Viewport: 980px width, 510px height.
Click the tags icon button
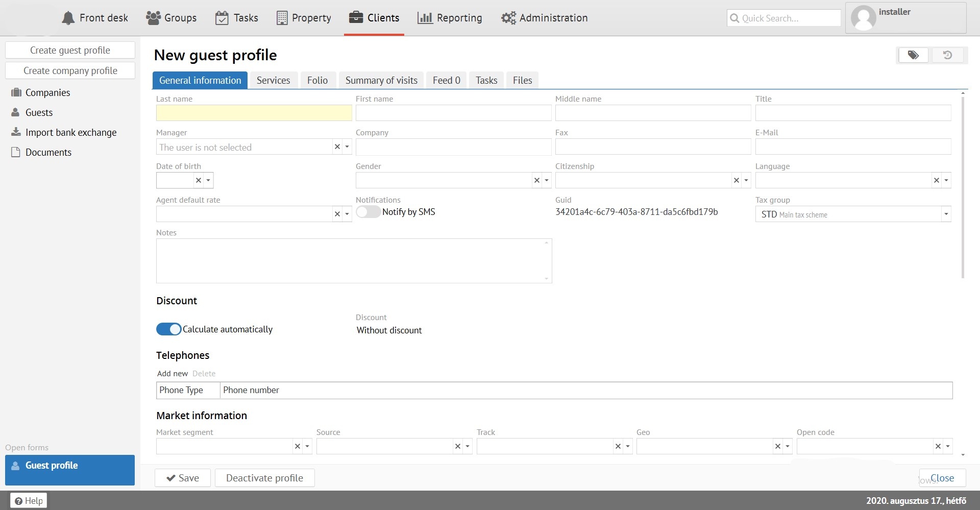[913, 55]
